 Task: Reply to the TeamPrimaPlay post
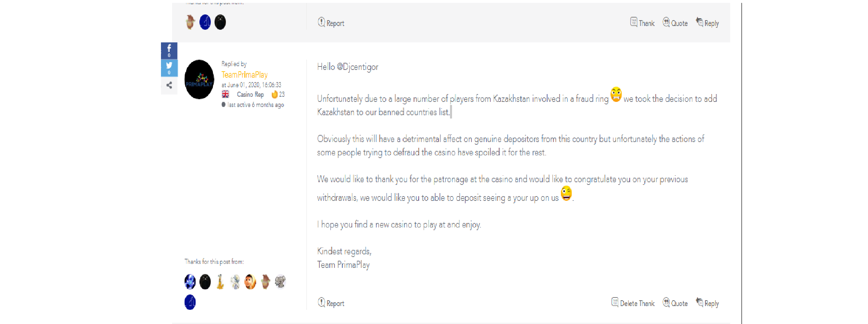pyautogui.click(x=707, y=303)
